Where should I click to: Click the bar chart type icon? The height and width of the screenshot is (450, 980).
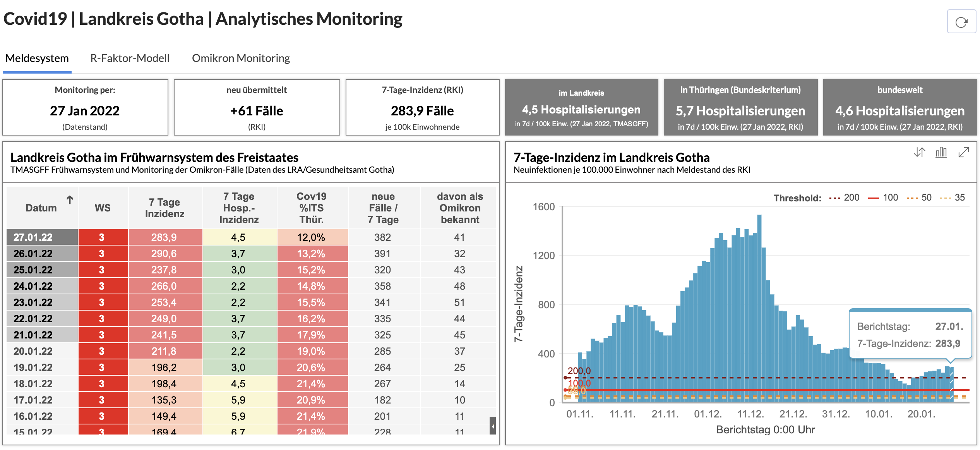point(941,153)
